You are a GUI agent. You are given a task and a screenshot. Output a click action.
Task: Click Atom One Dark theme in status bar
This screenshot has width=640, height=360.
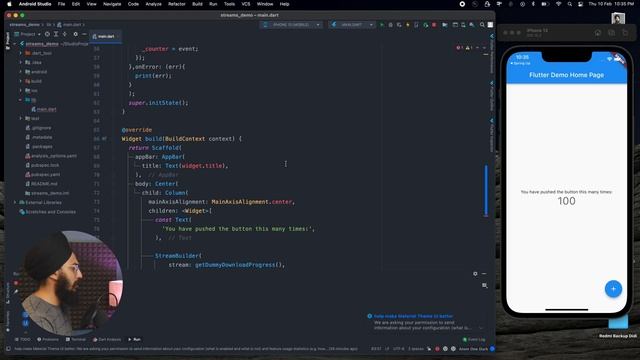(x=473, y=349)
